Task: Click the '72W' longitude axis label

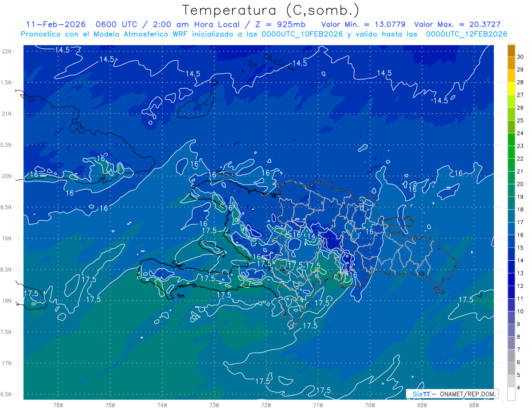Action: point(266,405)
